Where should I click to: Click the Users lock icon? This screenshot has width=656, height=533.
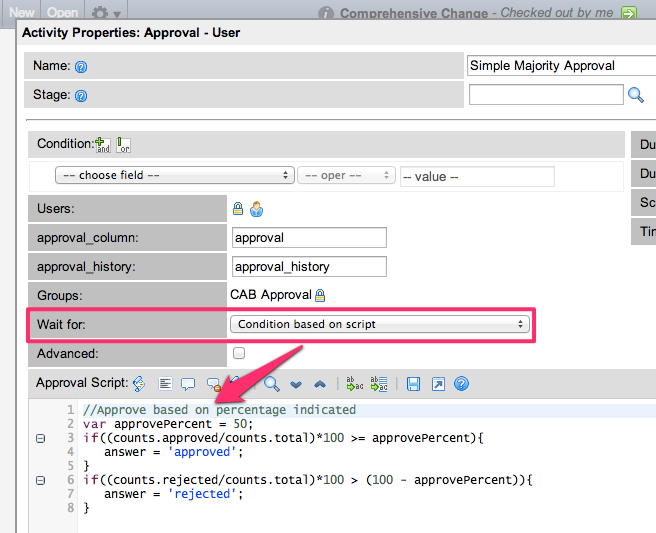[238, 209]
